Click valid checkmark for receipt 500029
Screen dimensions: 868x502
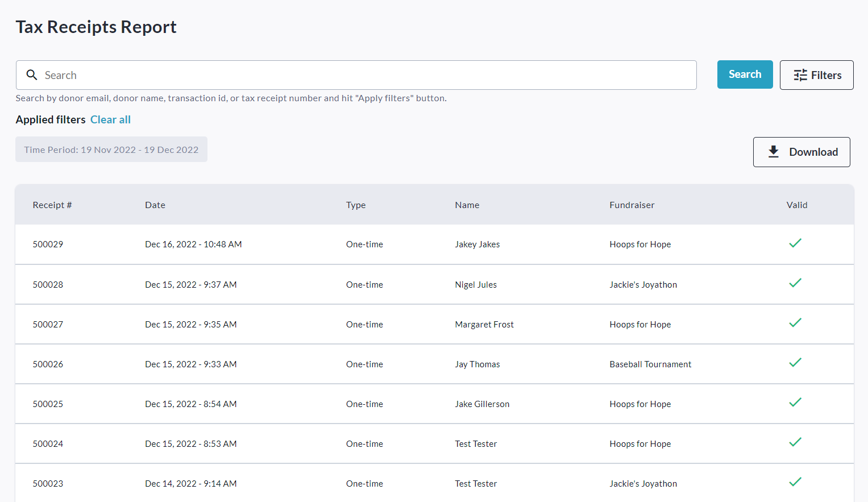[x=795, y=243]
